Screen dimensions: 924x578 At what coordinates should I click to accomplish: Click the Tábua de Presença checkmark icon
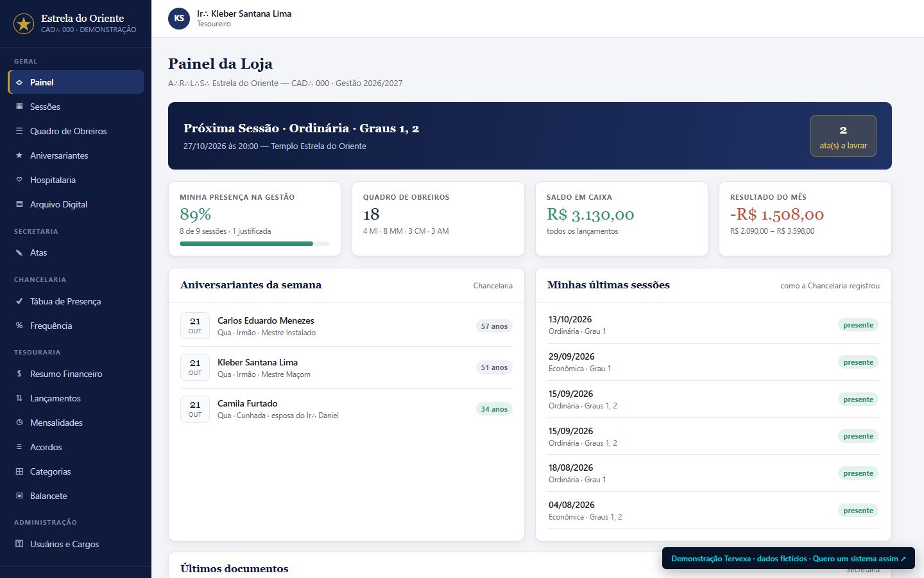pyautogui.click(x=19, y=301)
